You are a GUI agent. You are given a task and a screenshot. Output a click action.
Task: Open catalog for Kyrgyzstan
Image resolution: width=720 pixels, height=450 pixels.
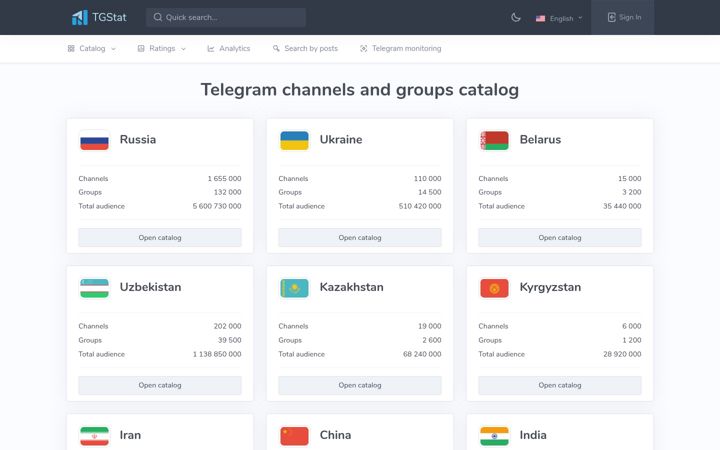coord(560,385)
